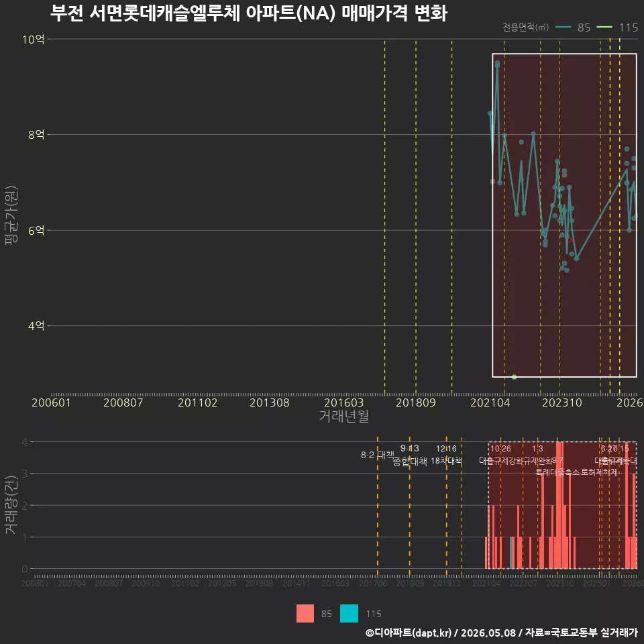
Task: Click the 10억 y-axis label
Action: (x=34, y=40)
